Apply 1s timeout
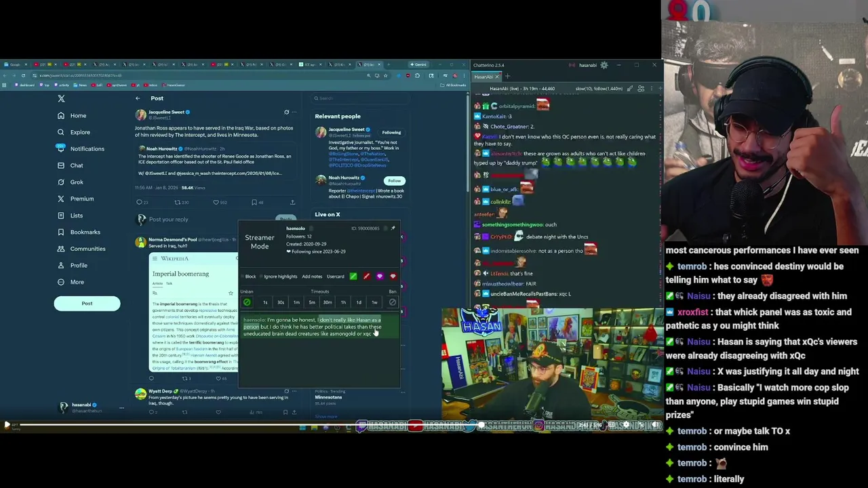This screenshot has height=488, width=868. tap(265, 302)
